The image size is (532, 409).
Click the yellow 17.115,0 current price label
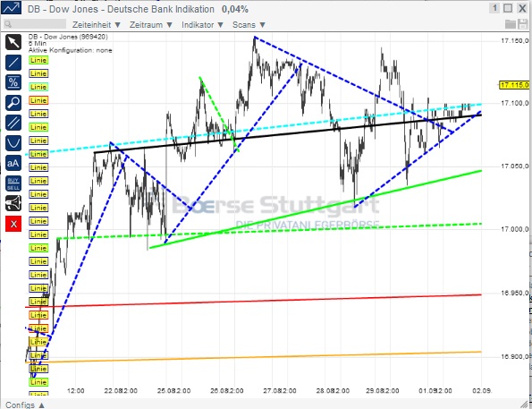click(x=514, y=85)
